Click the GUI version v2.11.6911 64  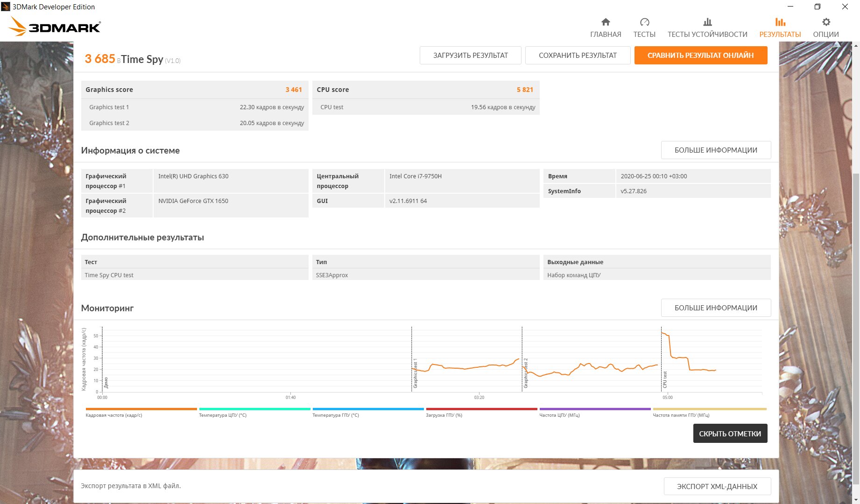pyautogui.click(x=408, y=201)
